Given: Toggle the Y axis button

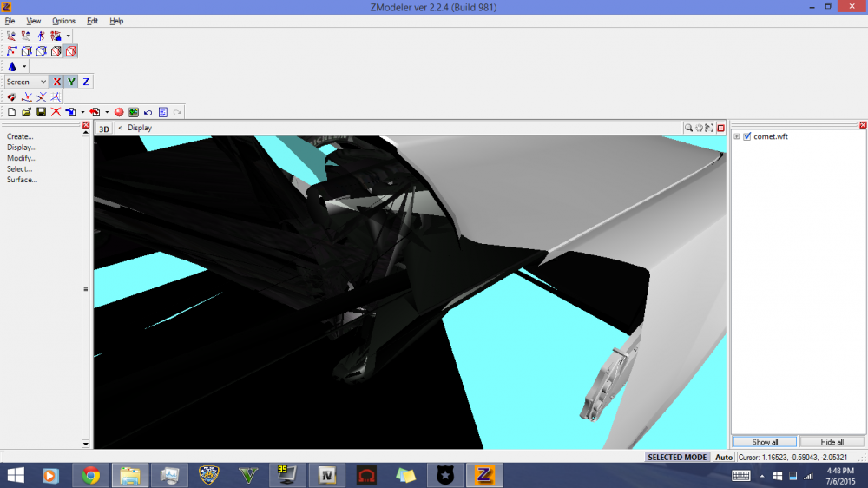Looking at the screenshot, I should click(x=71, y=82).
